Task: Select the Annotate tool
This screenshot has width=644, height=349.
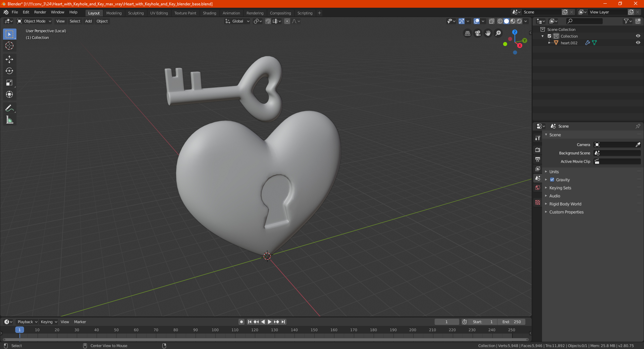Action: point(9,108)
